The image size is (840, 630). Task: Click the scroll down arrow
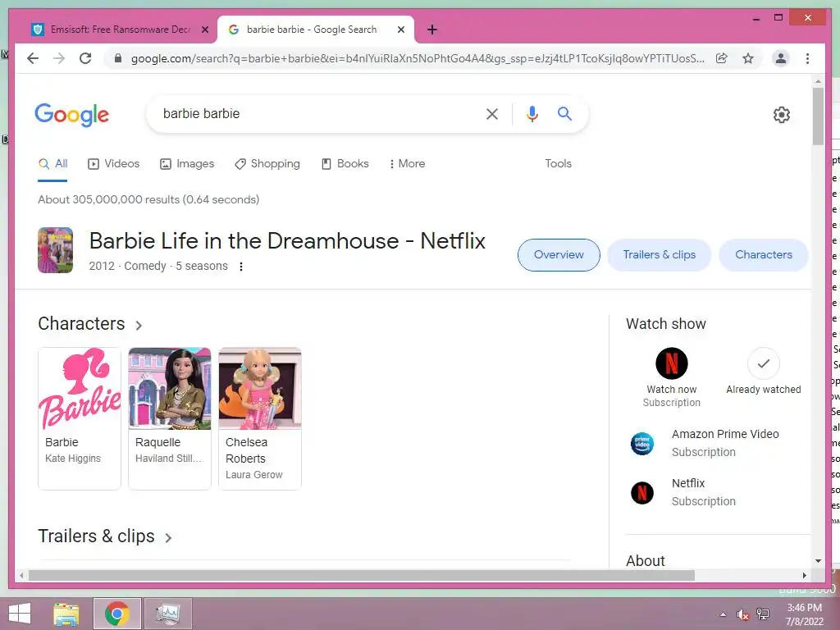pyautogui.click(x=818, y=561)
